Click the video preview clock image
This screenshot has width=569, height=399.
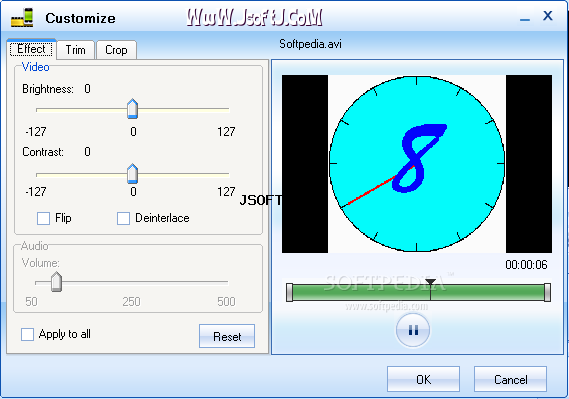tap(417, 164)
